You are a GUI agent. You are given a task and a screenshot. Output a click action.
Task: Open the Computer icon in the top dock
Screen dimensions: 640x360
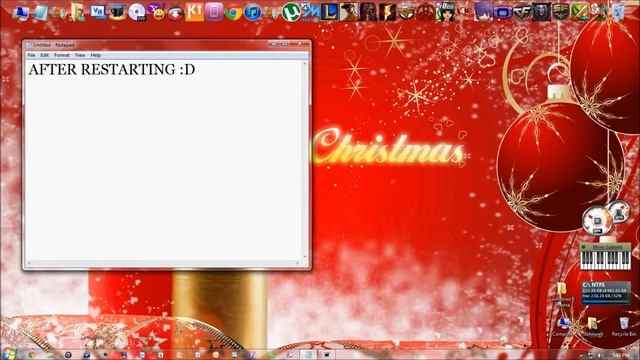click(20, 12)
